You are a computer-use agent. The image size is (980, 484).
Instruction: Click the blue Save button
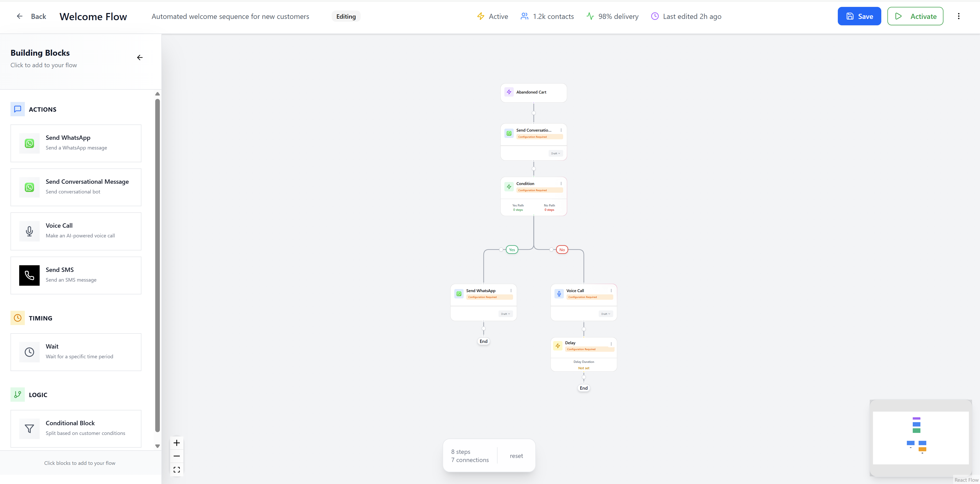pyautogui.click(x=859, y=16)
